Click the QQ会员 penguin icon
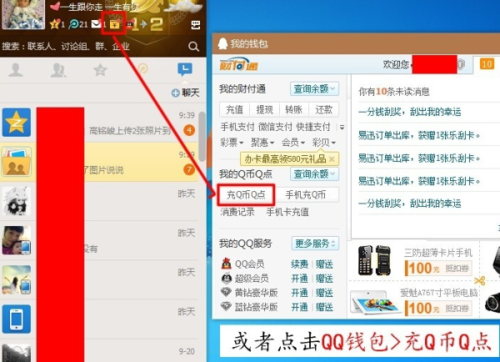Viewport: 500px width, 362px height. click(227, 264)
